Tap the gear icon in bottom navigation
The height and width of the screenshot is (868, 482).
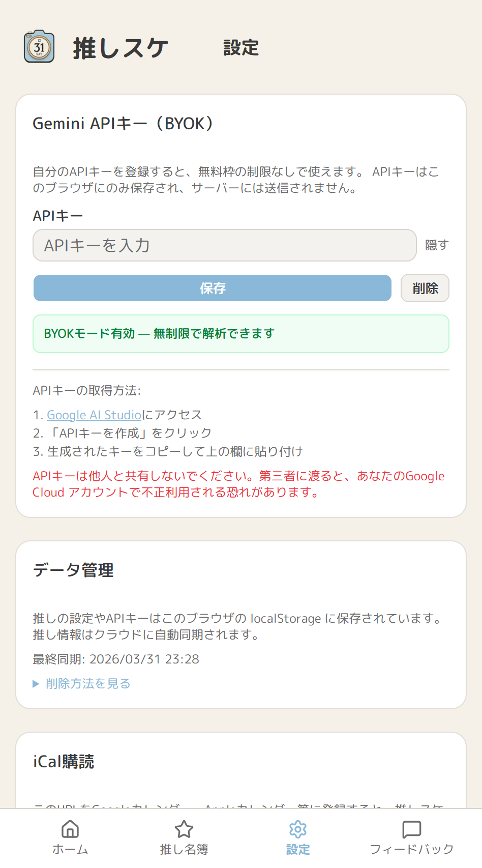pos(298,829)
